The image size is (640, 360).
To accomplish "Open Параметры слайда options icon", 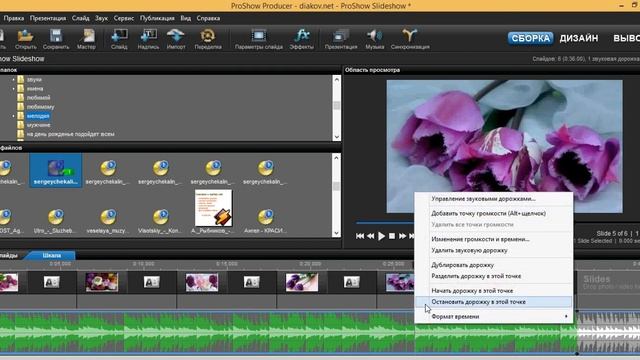I will point(259,39).
